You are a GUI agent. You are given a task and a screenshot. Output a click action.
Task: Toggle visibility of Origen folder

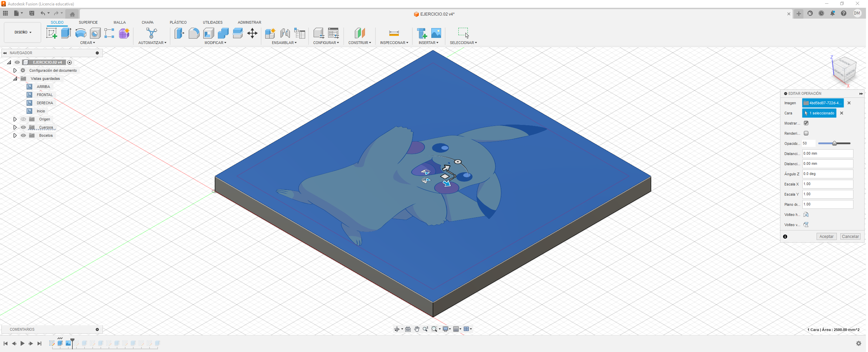(x=23, y=119)
